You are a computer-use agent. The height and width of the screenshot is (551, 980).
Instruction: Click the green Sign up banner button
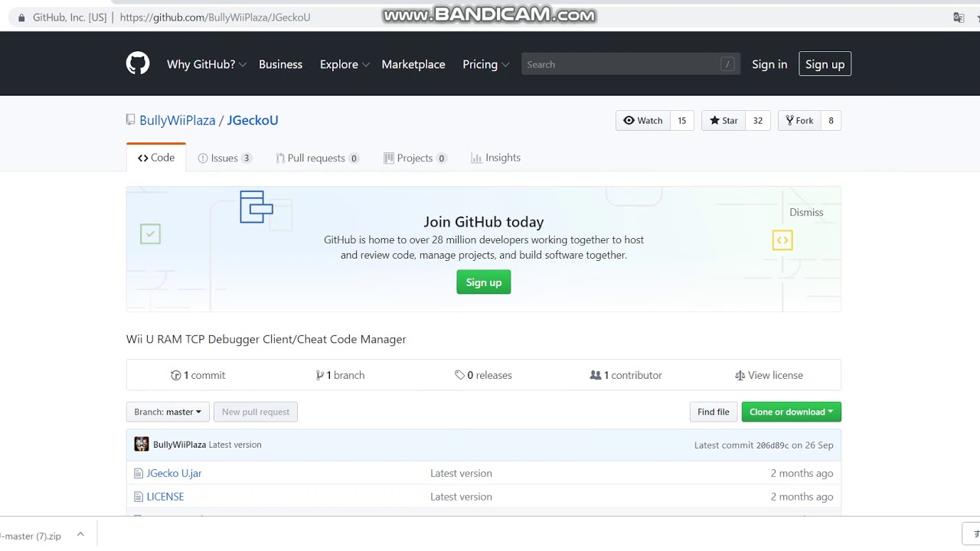pyautogui.click(x=483, y=282)
